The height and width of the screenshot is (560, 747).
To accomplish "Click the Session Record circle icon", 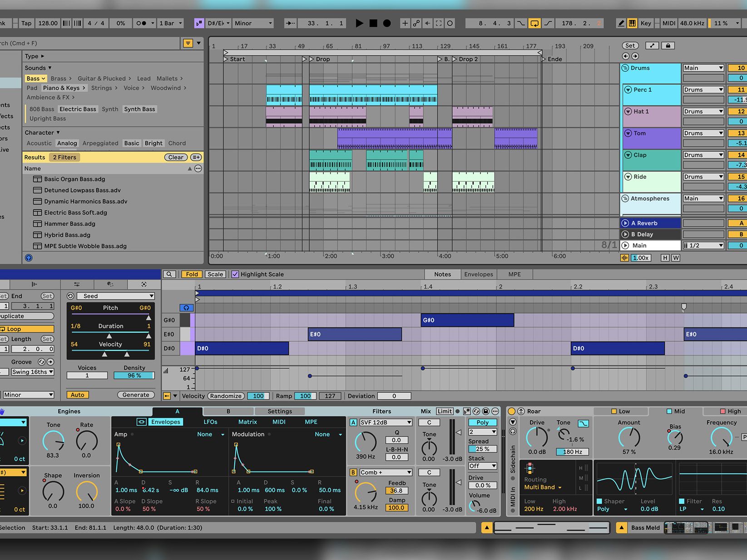I will (x=450, y=23).
